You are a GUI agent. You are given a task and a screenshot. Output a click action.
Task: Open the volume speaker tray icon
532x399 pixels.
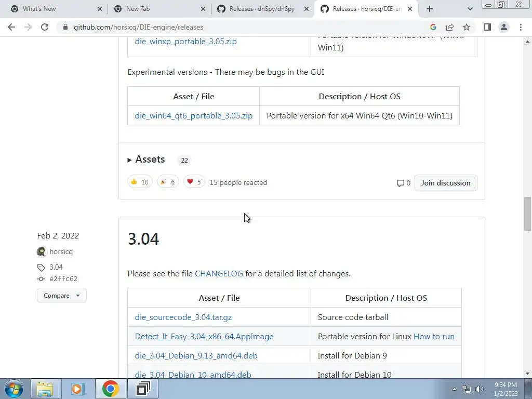click(480, 389)
